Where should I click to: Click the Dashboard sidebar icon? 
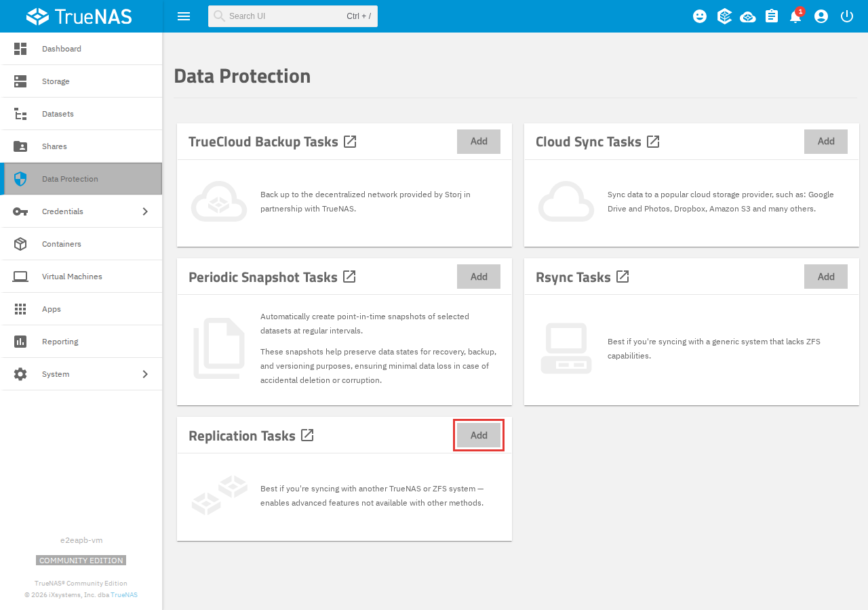point(20,49)
